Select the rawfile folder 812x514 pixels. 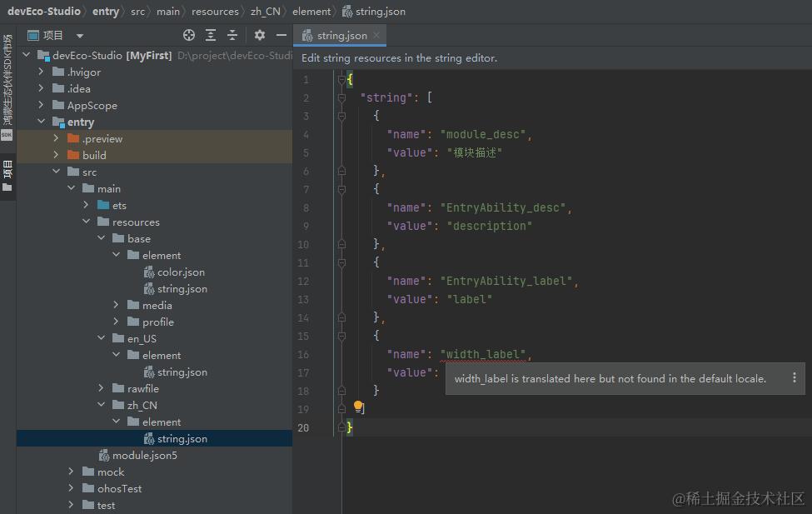point(137,388)
